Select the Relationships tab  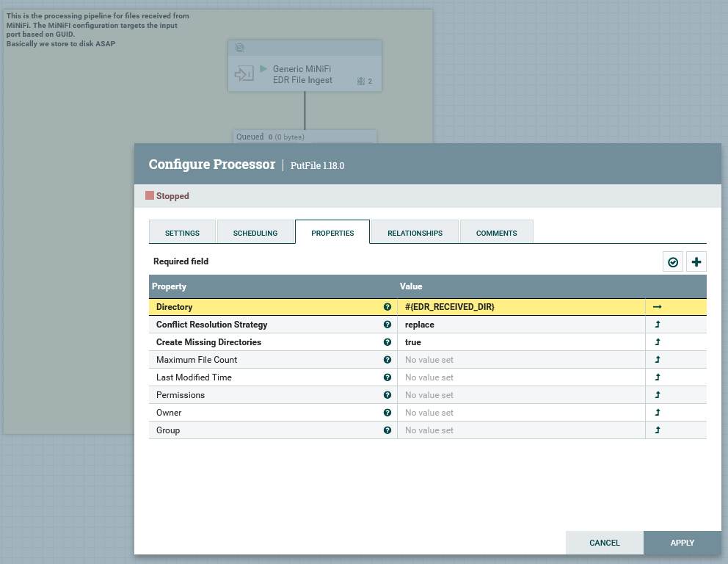click(415, 233)
